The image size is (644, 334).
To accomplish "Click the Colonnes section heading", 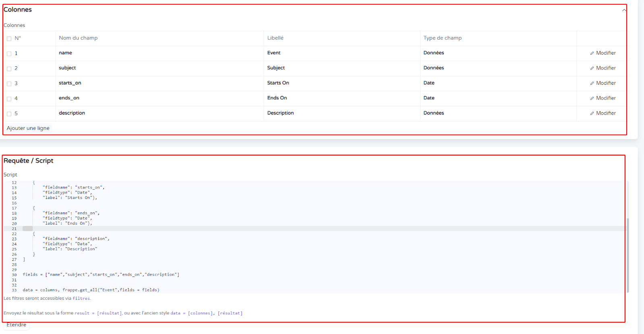I will pos(18,10).
